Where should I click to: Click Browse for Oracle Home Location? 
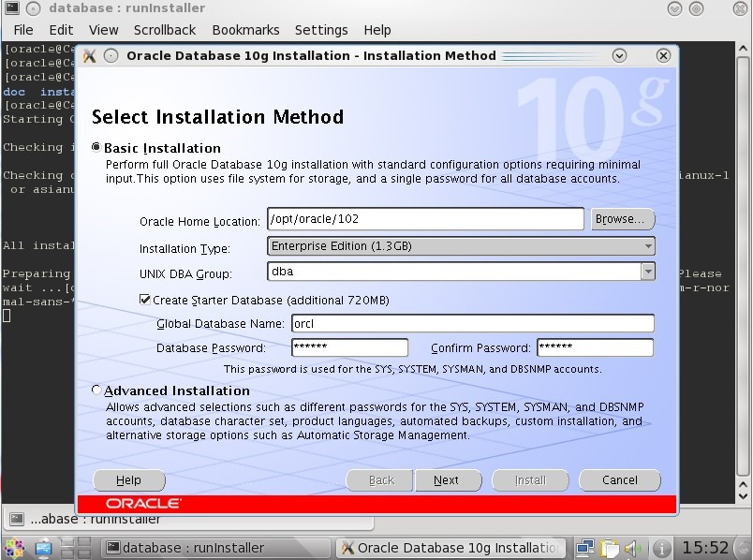tap(622, 219)
